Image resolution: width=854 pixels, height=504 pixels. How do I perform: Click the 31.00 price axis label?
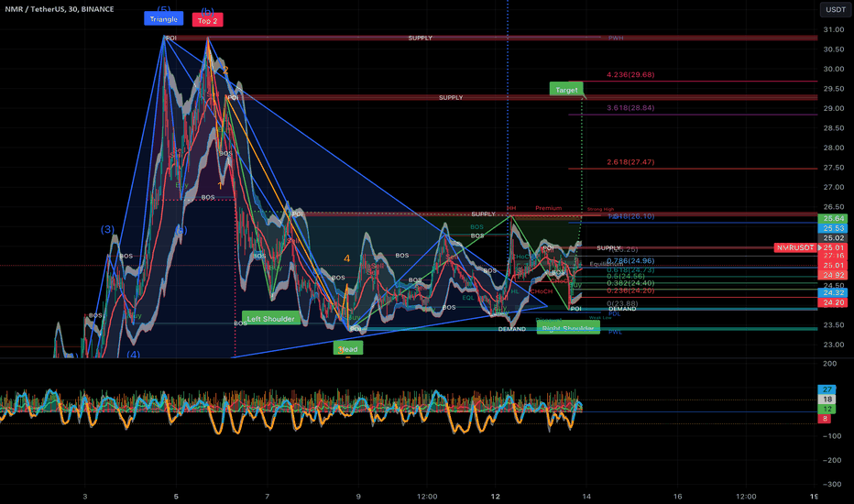[x=833, y=29]
